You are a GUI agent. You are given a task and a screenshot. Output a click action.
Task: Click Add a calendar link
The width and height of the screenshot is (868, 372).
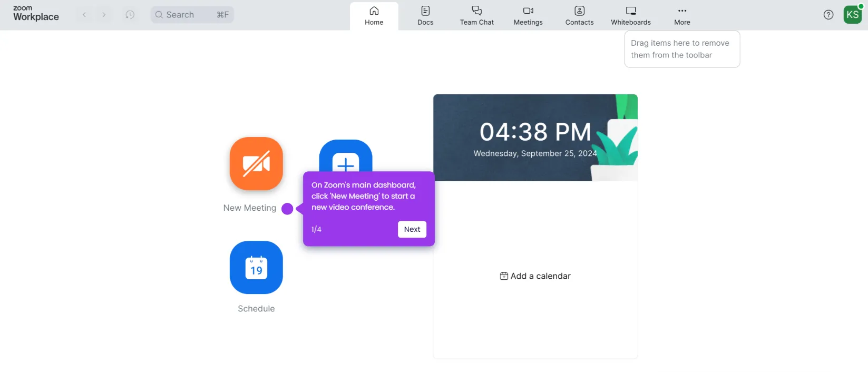point(535,276)
